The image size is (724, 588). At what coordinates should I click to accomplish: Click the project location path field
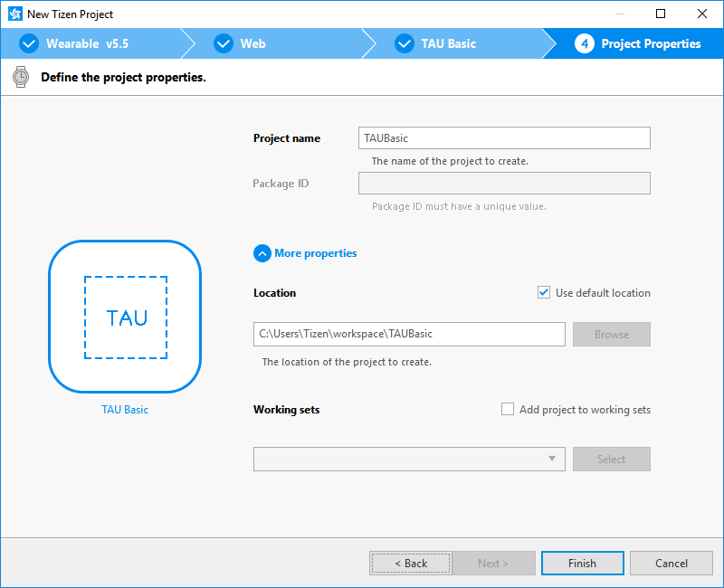[x=409, y=334]
